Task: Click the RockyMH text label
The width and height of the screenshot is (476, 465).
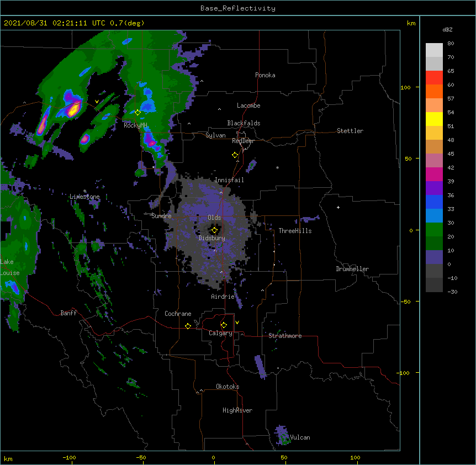Action: pos(135,125)
